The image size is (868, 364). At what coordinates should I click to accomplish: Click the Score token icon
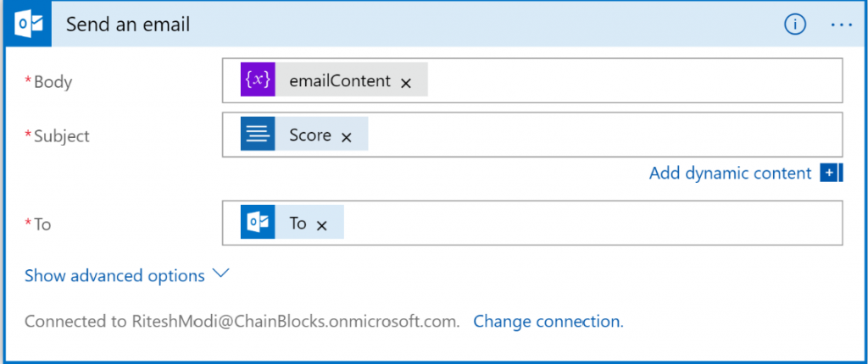coord(258,135)
